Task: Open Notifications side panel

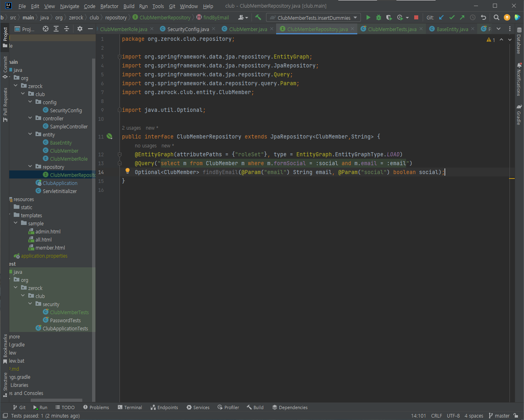Action: (x=519, y=79)
